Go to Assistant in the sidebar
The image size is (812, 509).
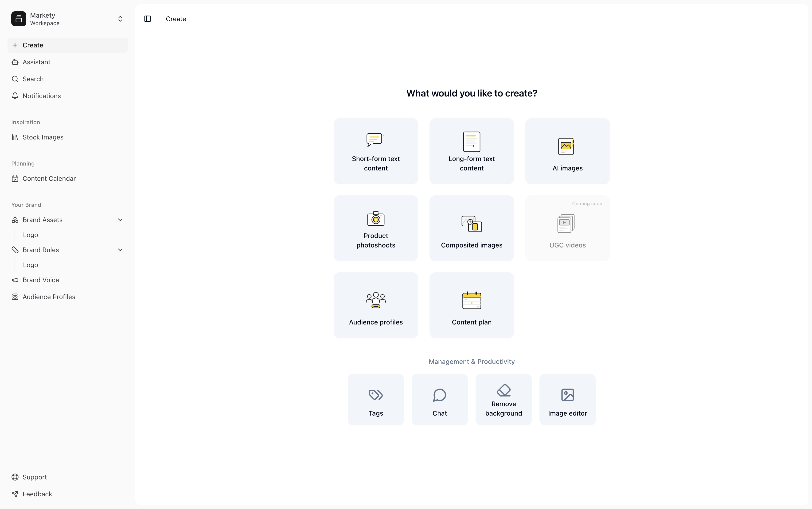(36, 62)
